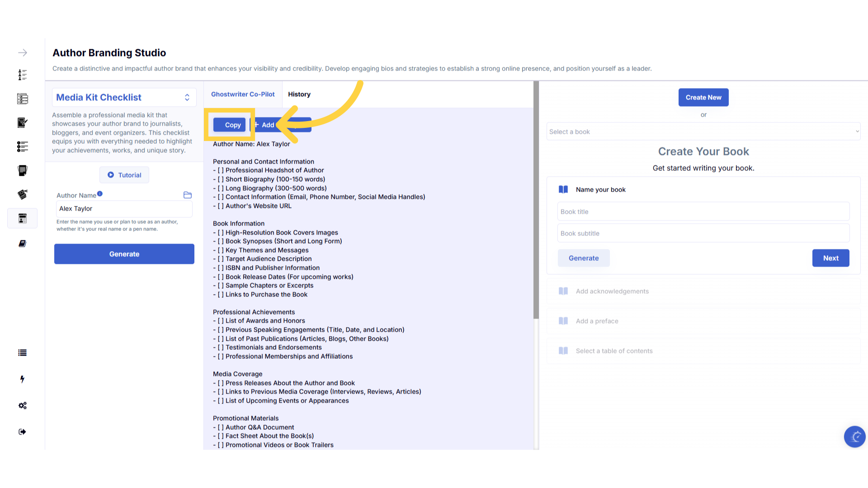
Task: Open the book icon in sidebar
Action: point(22,244)
